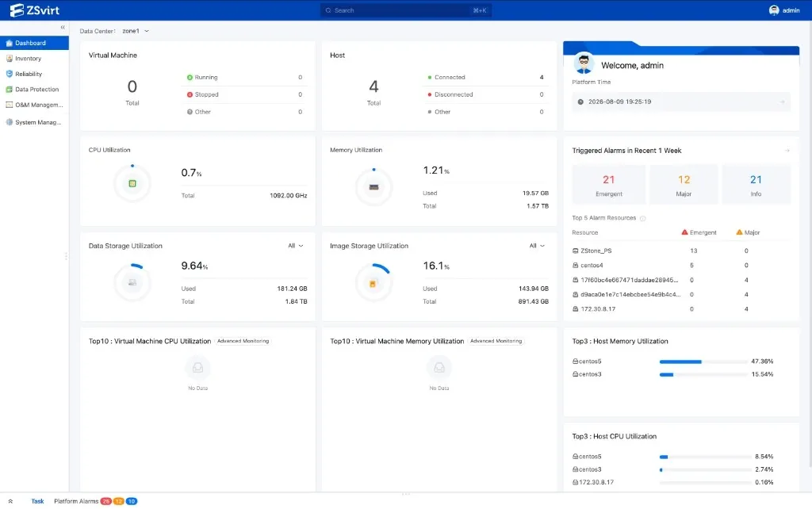Click the panel resize handle beside the sidebar
Viewport: 812px width, 509px height.
(66, 256)
